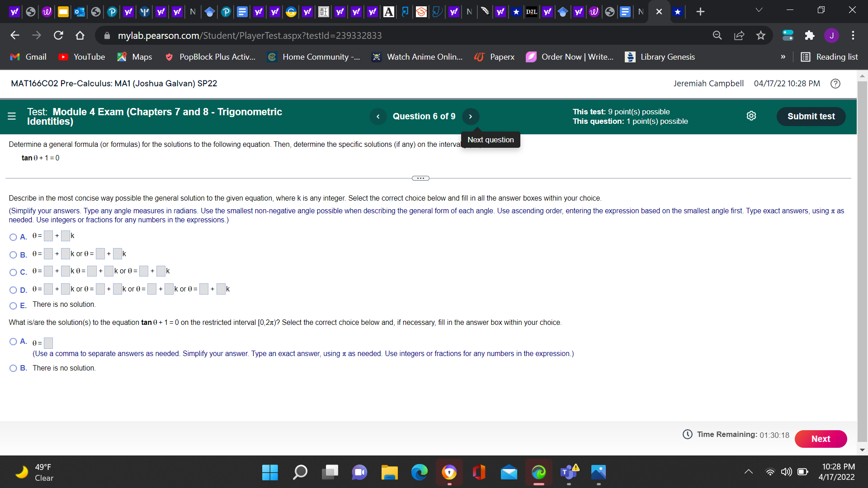Image resolution: width=868 pixels, height=488 pixels.
Task: Bookmark the page with the star icon
Action: pos(761,35)
